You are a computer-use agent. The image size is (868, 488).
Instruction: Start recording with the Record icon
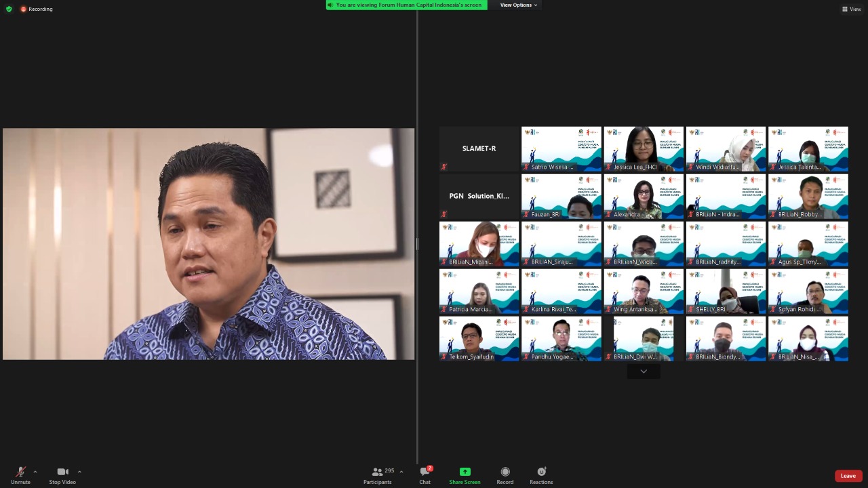click(505, 472)
